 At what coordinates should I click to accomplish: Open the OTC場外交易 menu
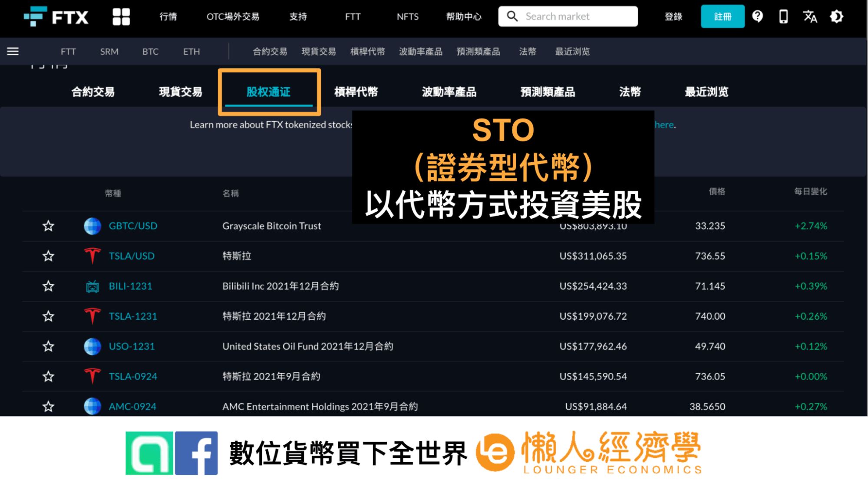233,16
